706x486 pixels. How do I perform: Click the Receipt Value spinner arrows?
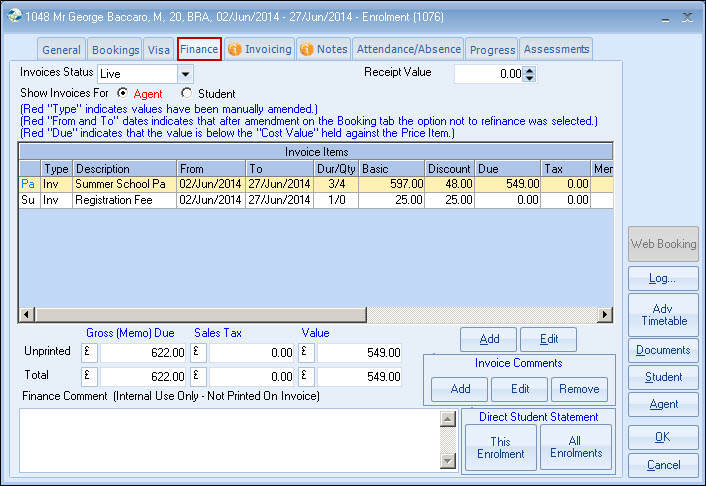point(530,74)
